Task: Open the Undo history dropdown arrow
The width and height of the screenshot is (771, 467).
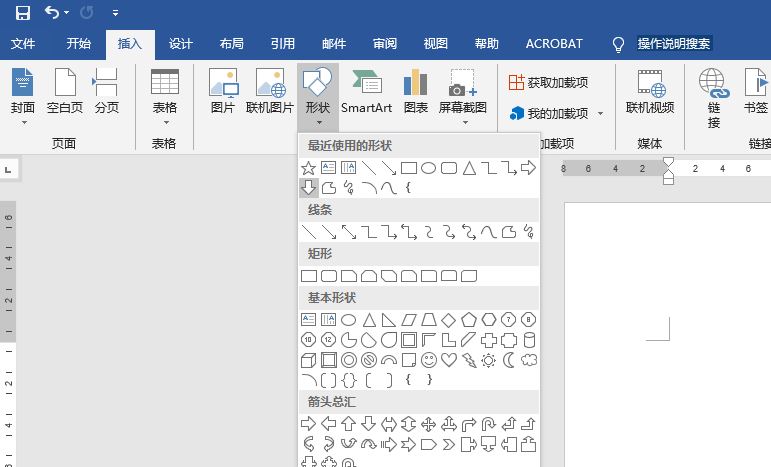Action: (x=66, y=12)
